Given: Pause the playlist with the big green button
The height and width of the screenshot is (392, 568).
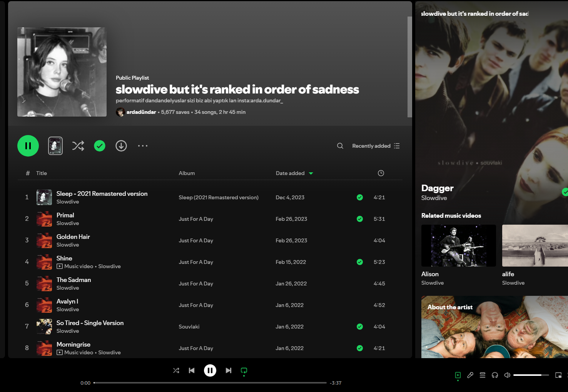Looking at the screenshot, I should [28, 146].
